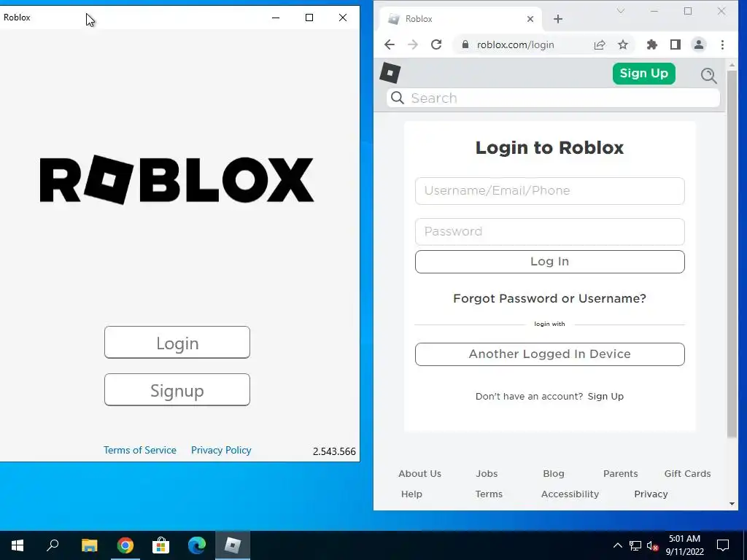Click the scrollbar down arrow in Chrome
Image resolution: width=747 pixels, height=560 pixels.
pyautogui.click(x=732, y=504)
